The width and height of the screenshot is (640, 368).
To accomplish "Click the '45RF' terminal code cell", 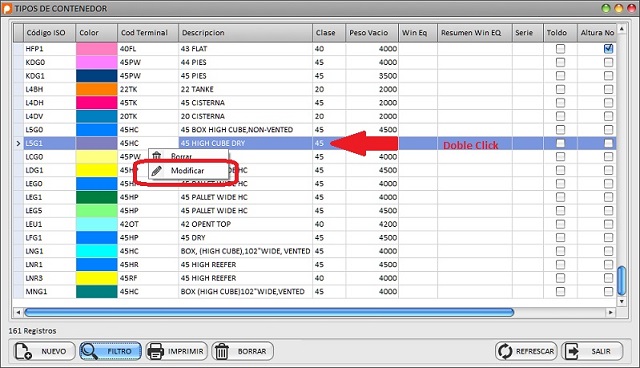I will coord(148,278).
